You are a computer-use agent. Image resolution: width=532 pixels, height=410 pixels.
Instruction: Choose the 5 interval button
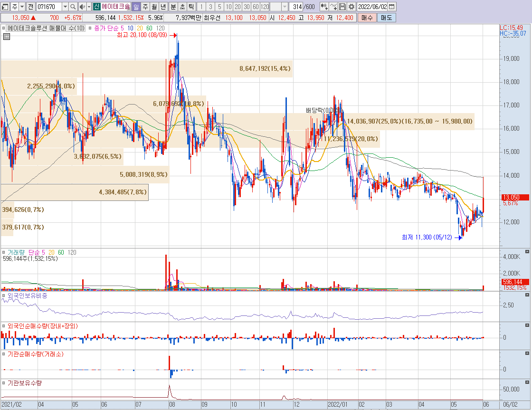coord(219,7)
